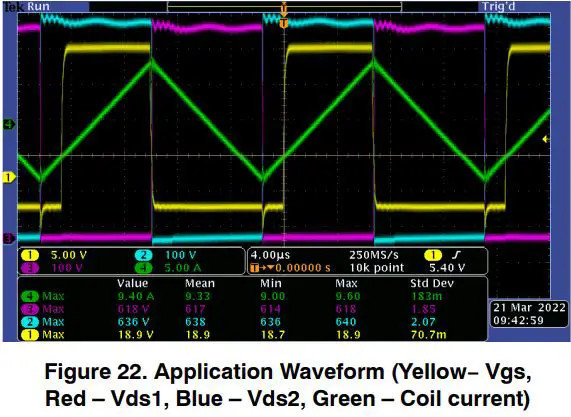
Task: Click the Value column header
Action: coord(133,283)
